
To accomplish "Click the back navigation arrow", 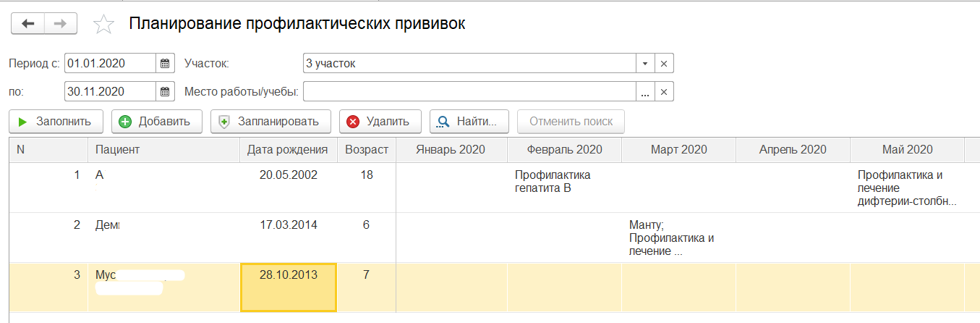I will (27, 24).
